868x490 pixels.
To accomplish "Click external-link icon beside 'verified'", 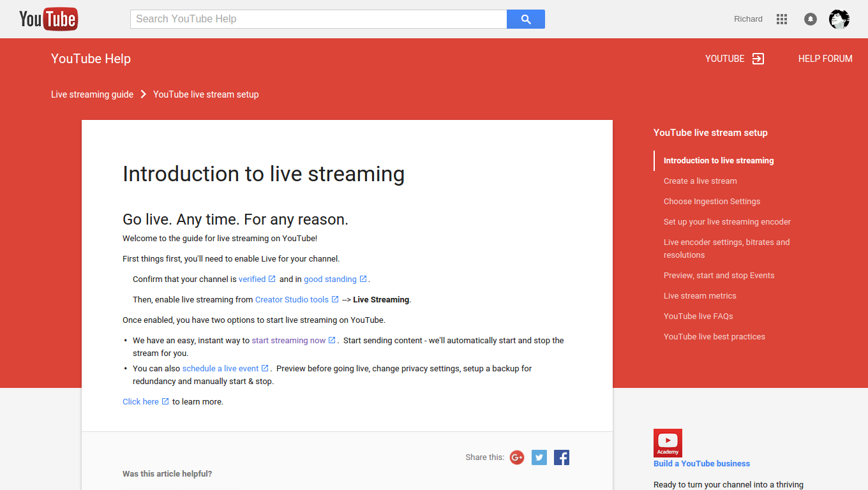I will 272,279.
